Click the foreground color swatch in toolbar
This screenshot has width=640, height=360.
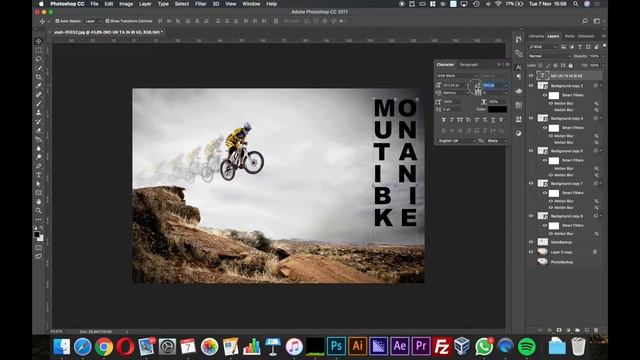[x=37, y=235]
